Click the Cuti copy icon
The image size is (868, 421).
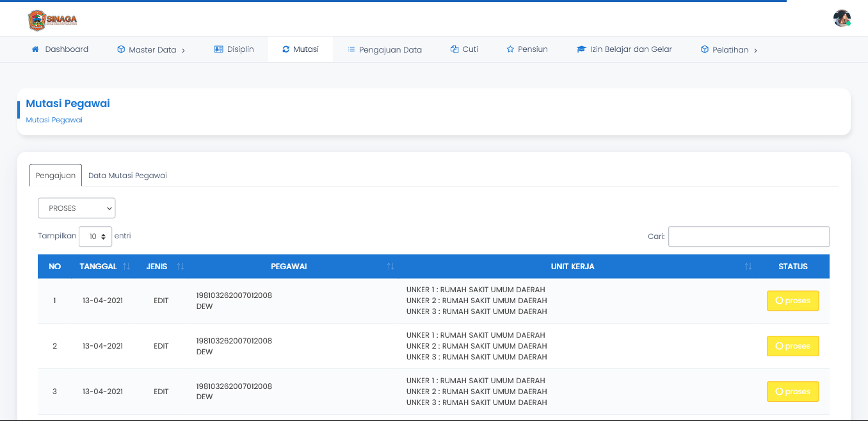tap(454, 49)
